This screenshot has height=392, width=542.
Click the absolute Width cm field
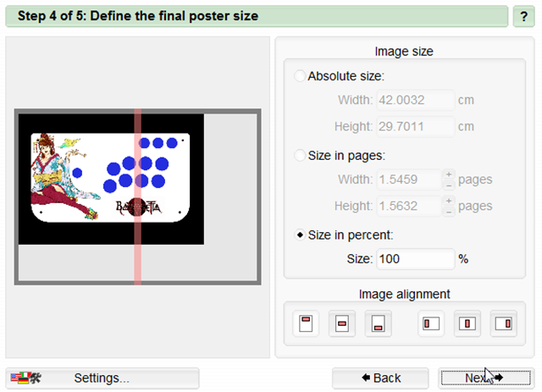coord(416,100)
